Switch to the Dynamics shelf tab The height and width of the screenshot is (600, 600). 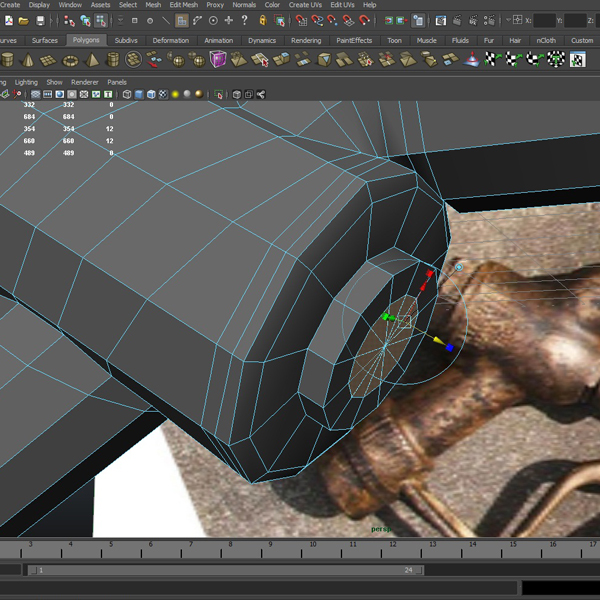(x=262, y=41)
